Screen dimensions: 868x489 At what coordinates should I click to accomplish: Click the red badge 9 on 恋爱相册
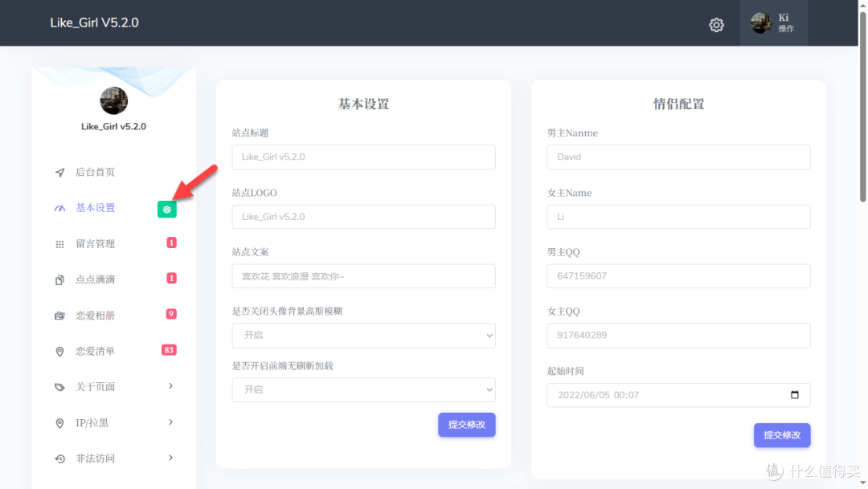[x=171, y=314]
